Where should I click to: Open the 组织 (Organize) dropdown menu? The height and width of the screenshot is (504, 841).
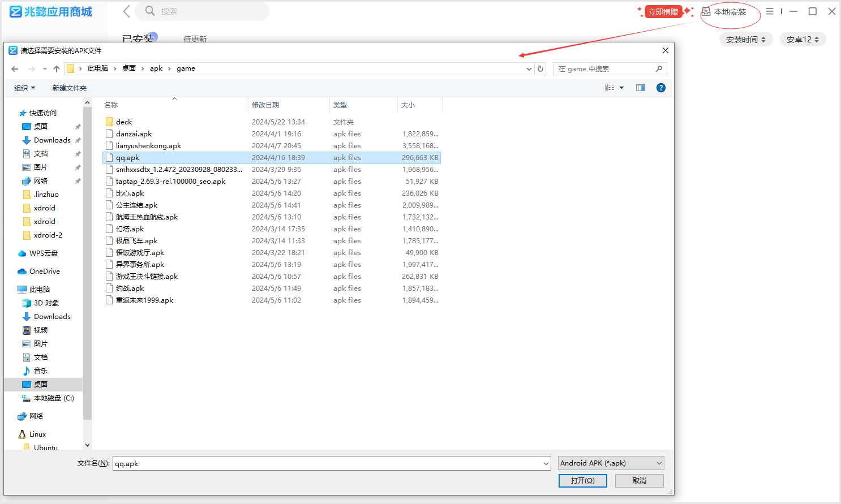[x=25, y=88]
